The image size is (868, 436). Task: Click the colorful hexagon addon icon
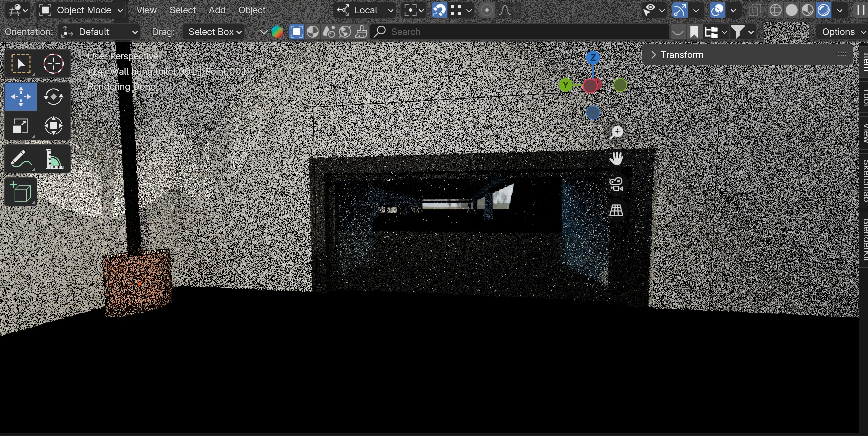click(277, 32)
